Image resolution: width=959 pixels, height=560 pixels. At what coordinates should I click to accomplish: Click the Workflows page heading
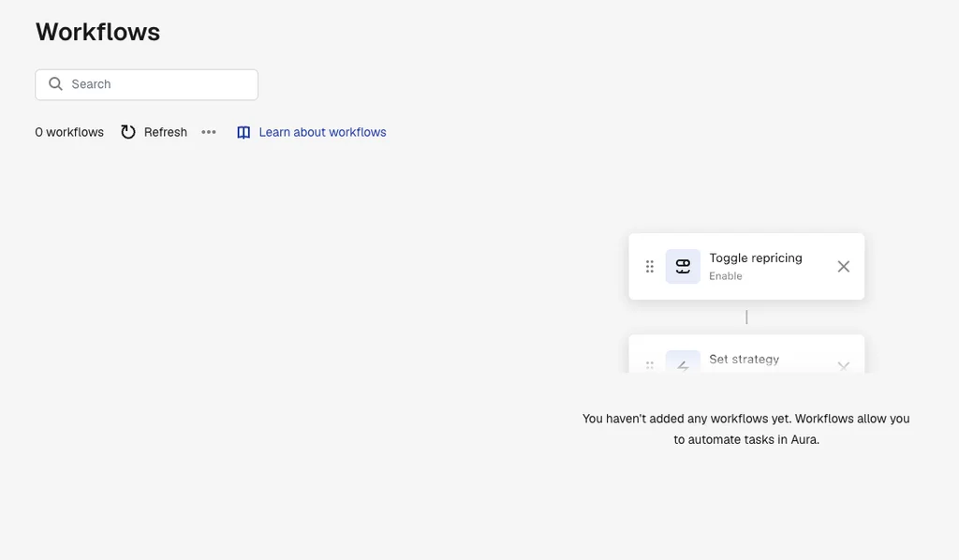[97, 32]
